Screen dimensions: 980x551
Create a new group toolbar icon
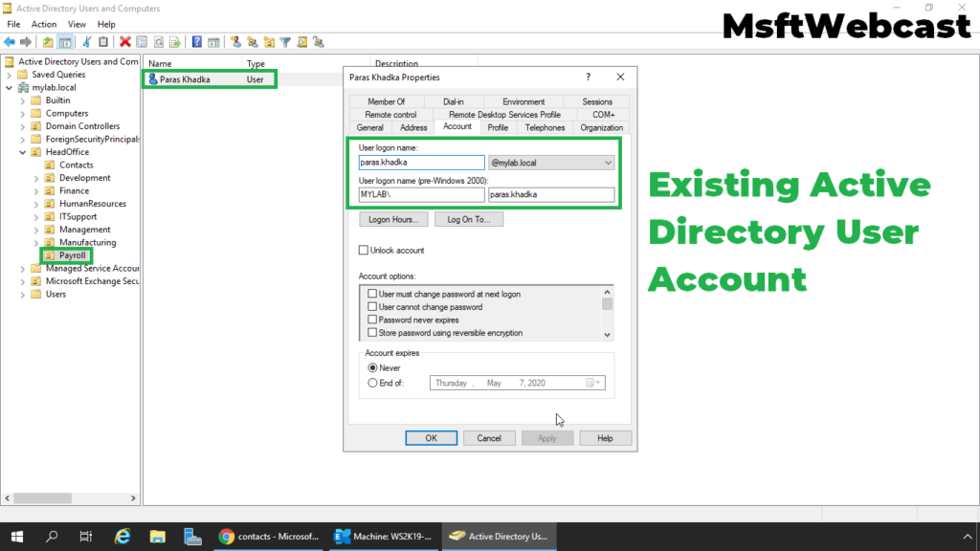tap(253, 42)
